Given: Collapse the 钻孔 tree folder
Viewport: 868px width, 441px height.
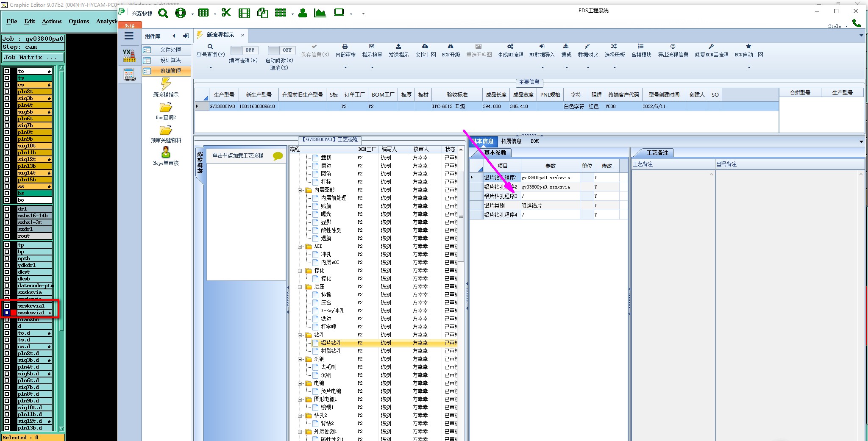Looking at the screenshot, I should coord(300,335).
